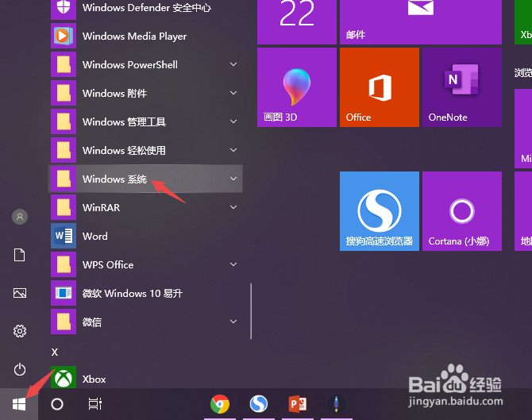532x420 pixels.
Task: Open Task View on taskbar
Action: [x=95, y=403]
